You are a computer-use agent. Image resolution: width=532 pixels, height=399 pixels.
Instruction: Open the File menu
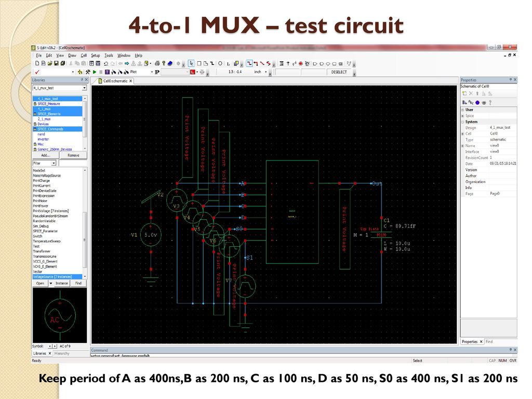point(38,55)
